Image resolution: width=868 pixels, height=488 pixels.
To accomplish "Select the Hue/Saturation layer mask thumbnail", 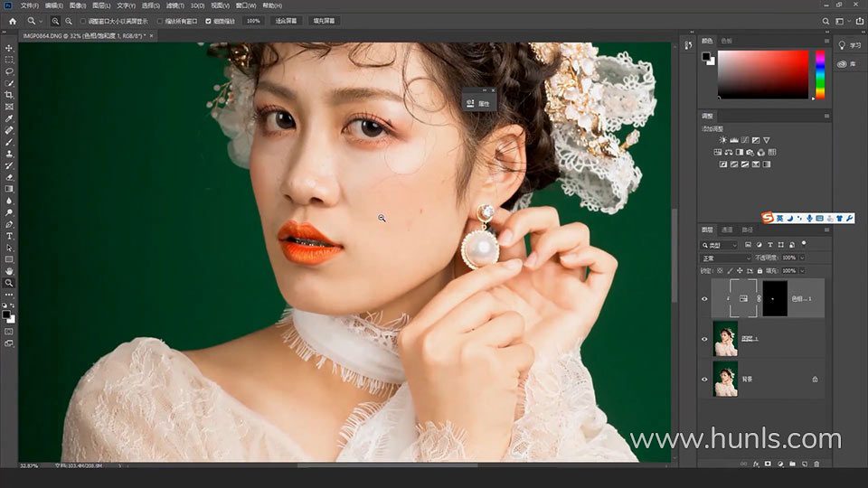I will [x=775, y=299].
